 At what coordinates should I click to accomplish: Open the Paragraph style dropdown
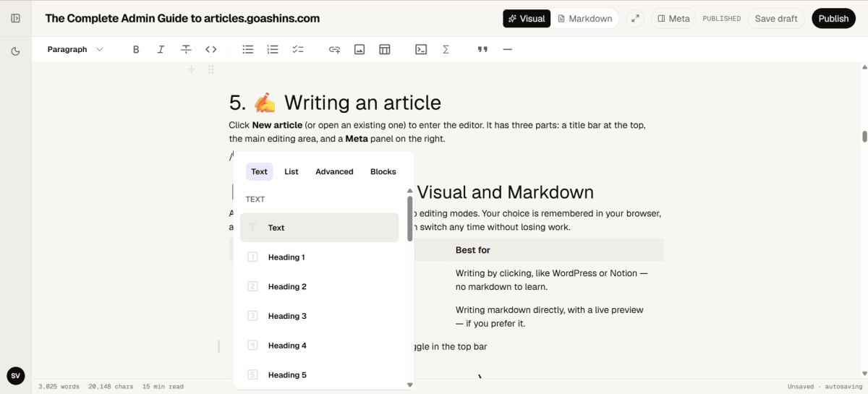point(75,49)
